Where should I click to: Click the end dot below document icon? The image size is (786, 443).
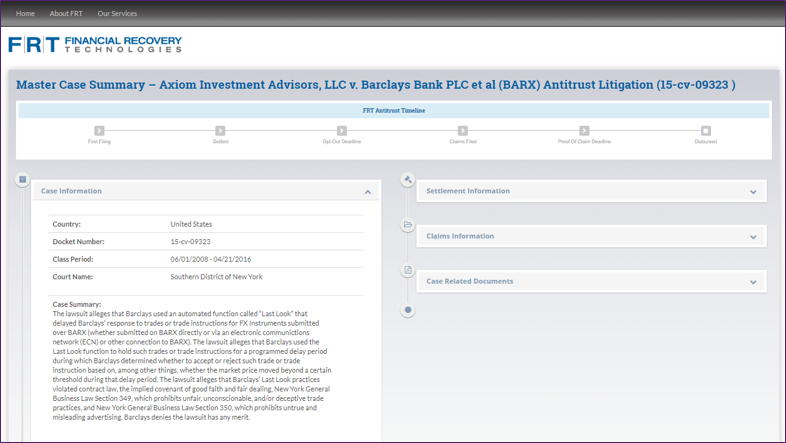point(408,310)
